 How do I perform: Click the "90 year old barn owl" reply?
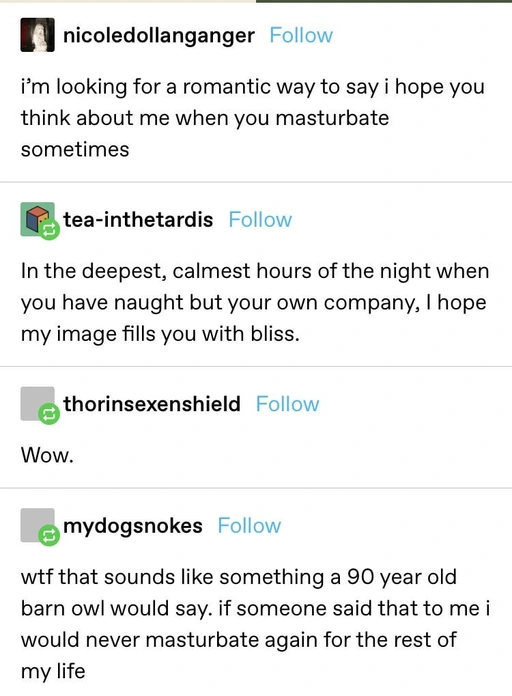pyautogui.click(x=255, y=624)
